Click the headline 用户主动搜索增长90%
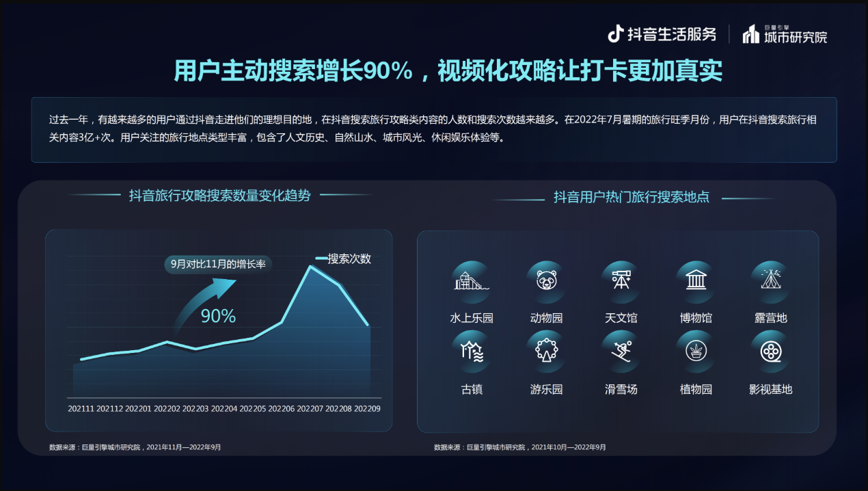Image resolution: width=868 pixels, height=491 pixels. click(x=294, y=71)
